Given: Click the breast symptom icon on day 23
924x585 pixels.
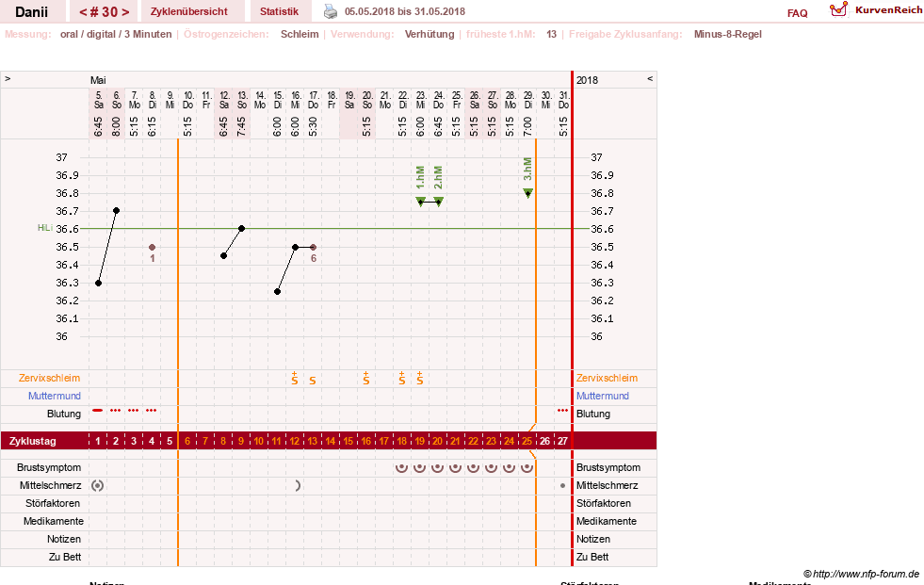Looking at the screenshot, I should point(491,467).
